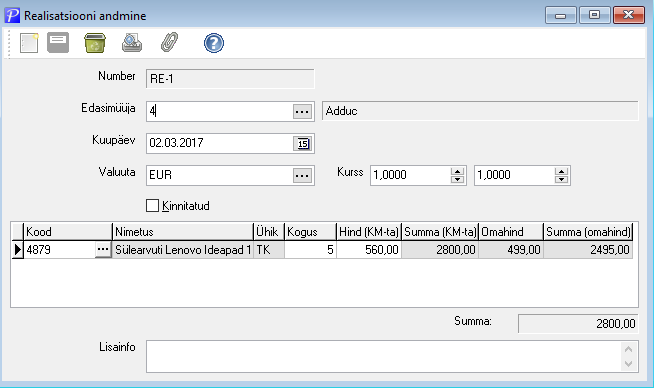Click the application logo in title bar

pos(12,15)
